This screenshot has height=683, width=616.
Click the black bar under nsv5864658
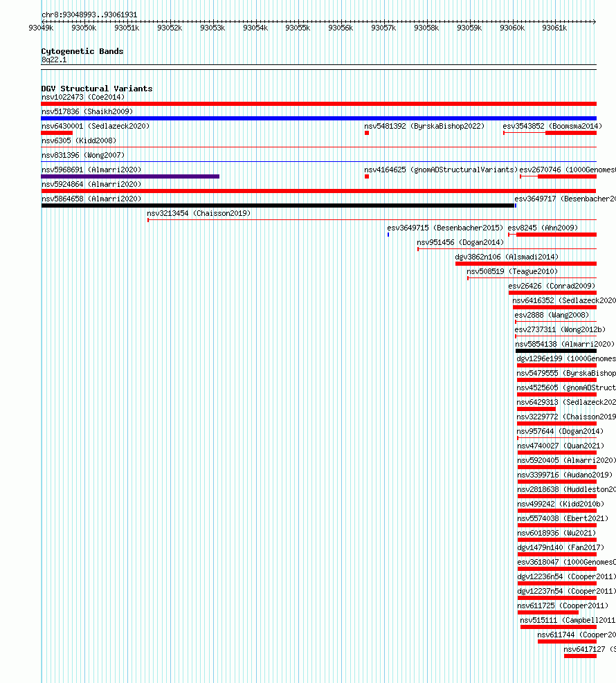(x=278, y=206)
